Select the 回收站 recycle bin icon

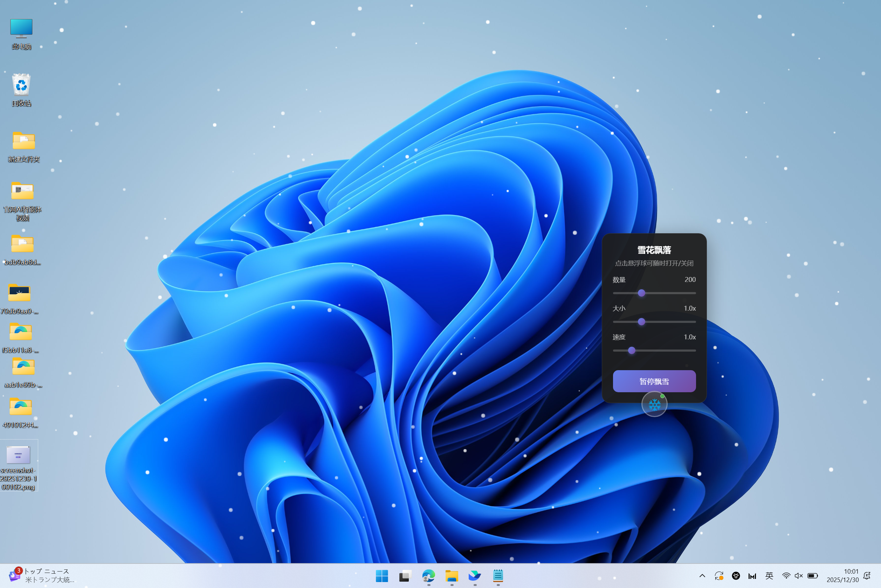21,85
